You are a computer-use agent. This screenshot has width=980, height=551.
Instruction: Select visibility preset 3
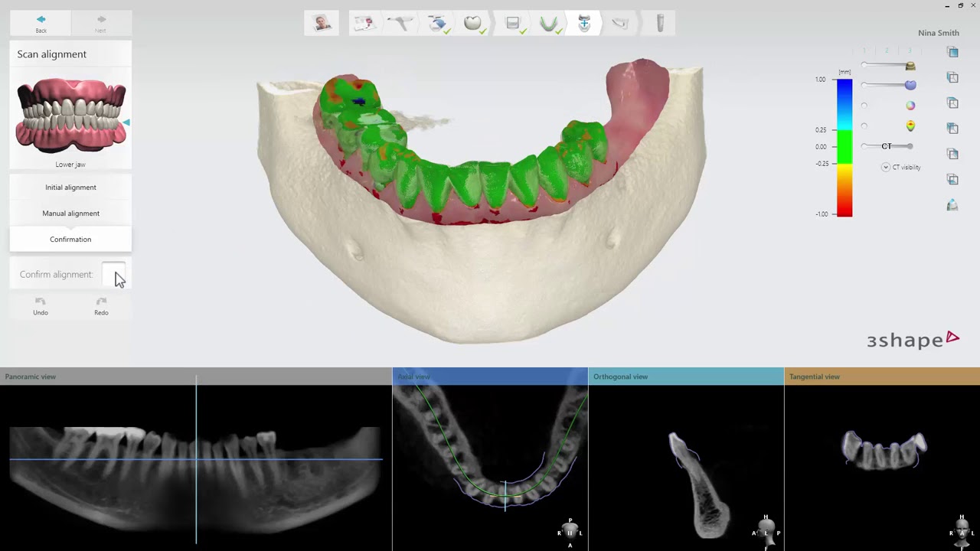click(x=910, y=51)
